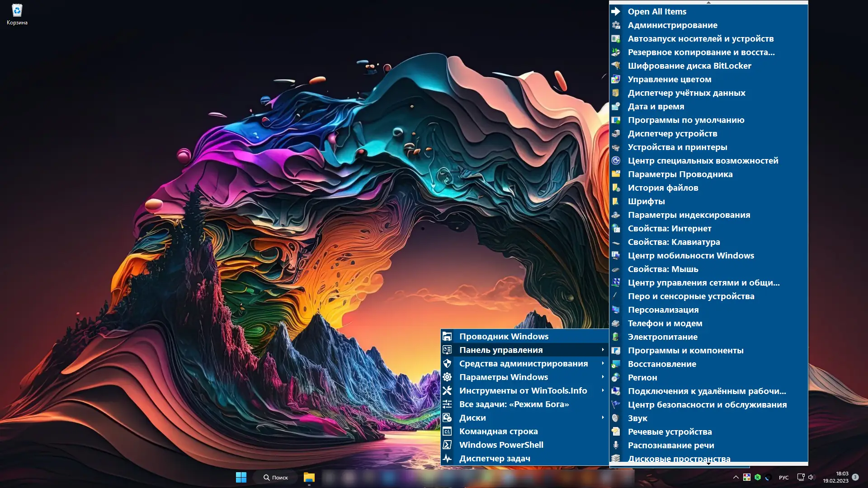This screenshot has height=488, width=868.
Task: Click the volume speaker tray icon
Action: [811, 477]
